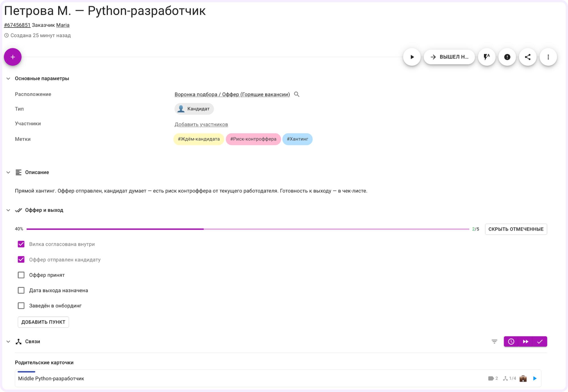Collapse the 'Оффер и выход' checklist
Image resolution: width=568 pixels, height=392 pixels.
(8, 210)
